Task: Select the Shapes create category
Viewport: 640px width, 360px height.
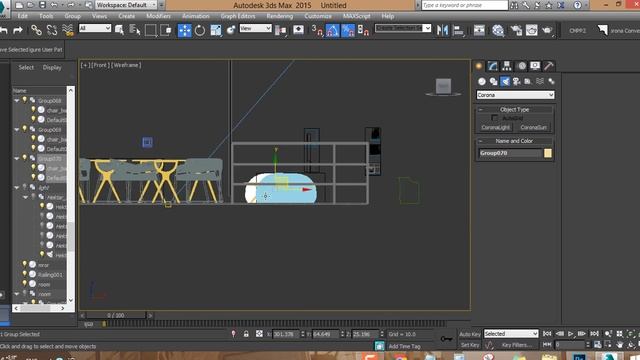Action: pyautogui.click(x=493, y=81)
